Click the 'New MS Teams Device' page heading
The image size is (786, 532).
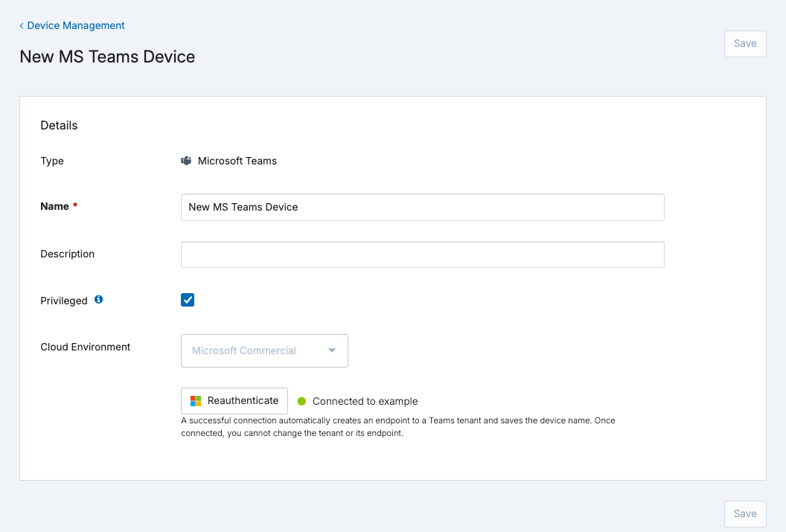point(107,57)
